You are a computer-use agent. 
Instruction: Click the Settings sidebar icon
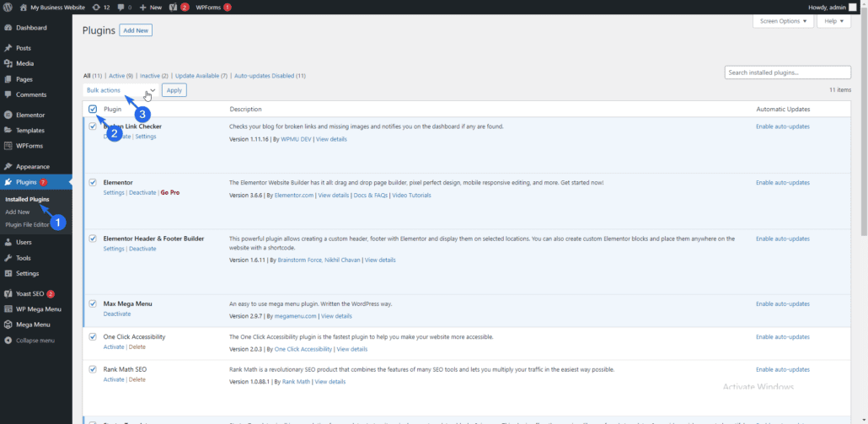click(x=8, y=273)
